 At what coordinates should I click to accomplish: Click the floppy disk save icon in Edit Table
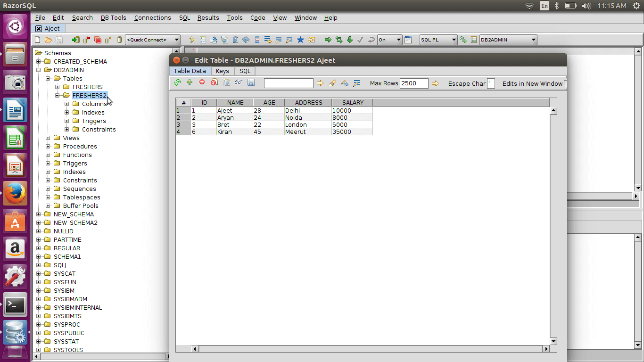point(251,82)
